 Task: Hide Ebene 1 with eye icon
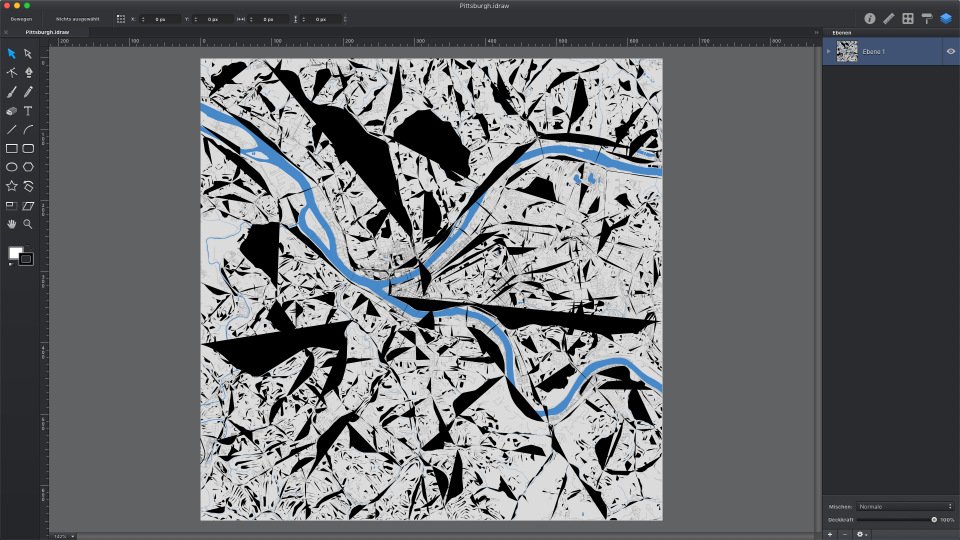(950, 51)
